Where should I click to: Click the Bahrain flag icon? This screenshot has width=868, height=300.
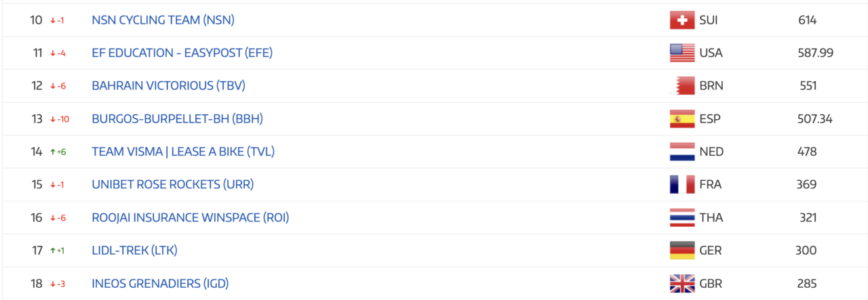tap(682, 86)
